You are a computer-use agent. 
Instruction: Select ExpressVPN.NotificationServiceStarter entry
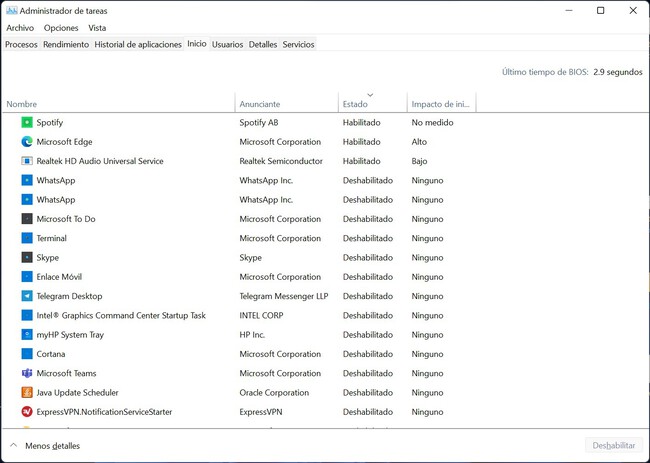click(x=104, y=412)
